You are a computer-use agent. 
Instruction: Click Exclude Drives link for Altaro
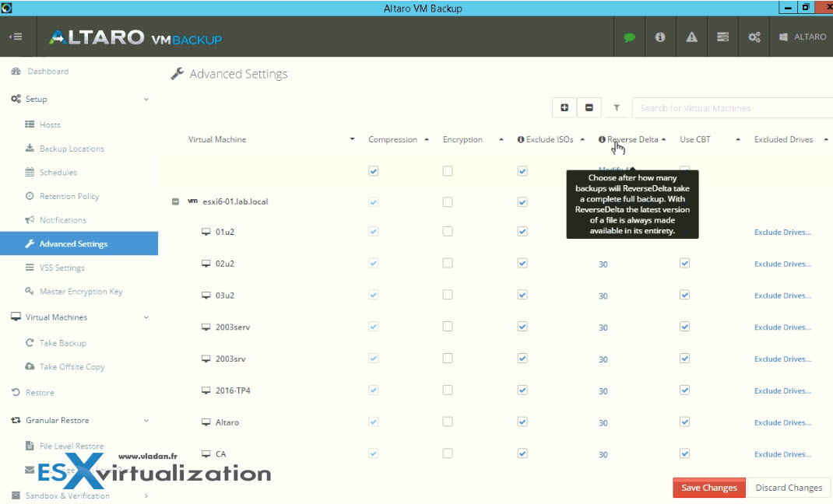point(782,422)
